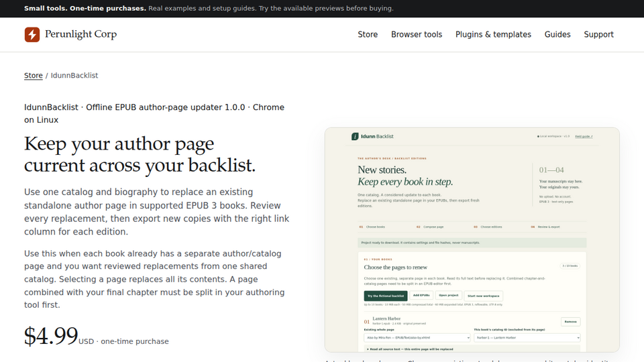644x362 pixels.
Task: Go to Plugins & templates
Action: pos(493,34)
